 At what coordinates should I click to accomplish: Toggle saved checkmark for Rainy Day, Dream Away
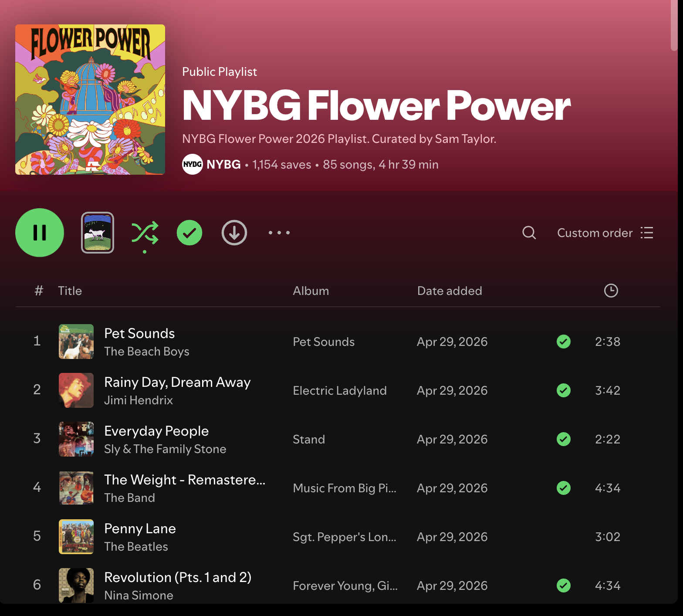pos(564,390)
